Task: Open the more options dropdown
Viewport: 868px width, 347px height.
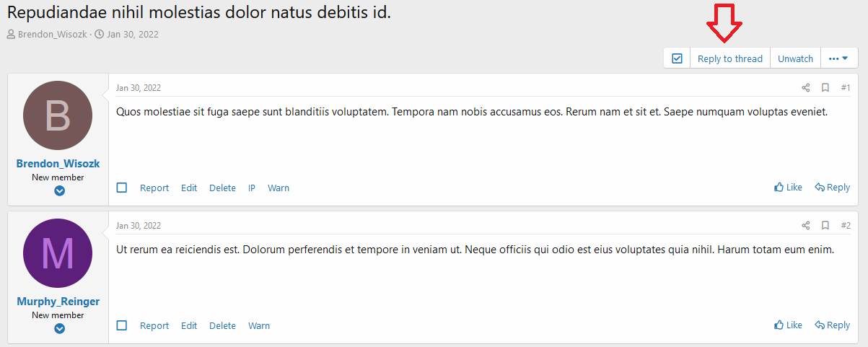Action: pyautogui.click(x=838, y=58)
